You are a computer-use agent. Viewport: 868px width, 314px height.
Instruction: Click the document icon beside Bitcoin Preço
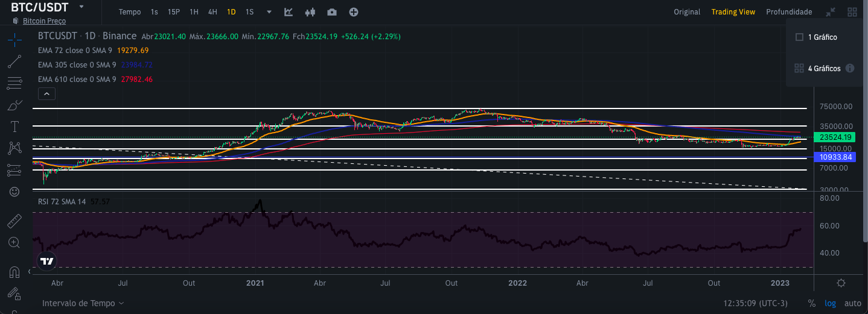click(x=15, y=21)
